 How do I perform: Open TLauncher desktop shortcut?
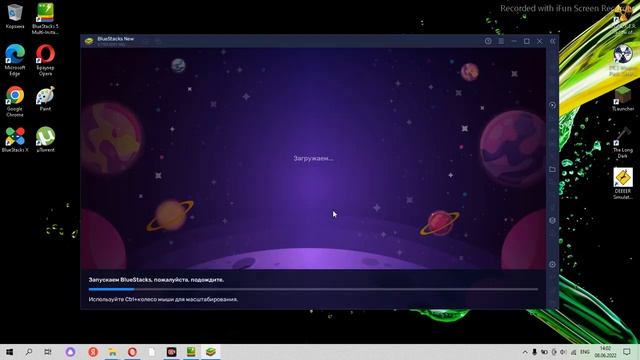click(623, 98)
